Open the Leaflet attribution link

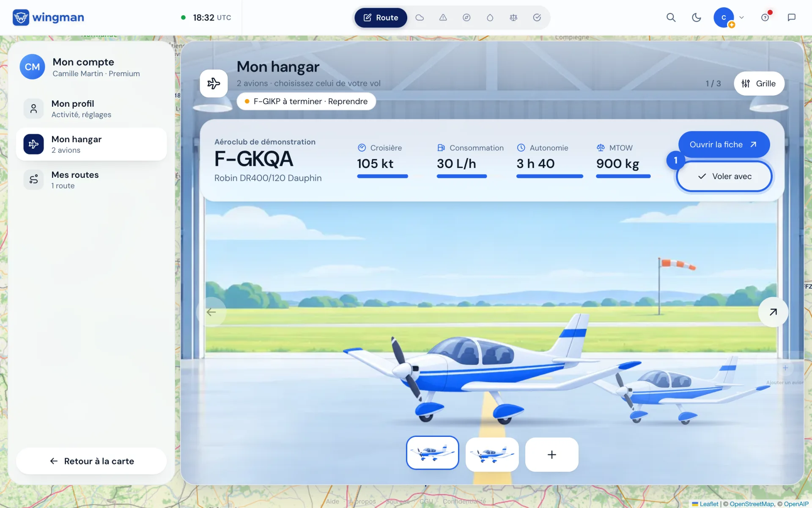click(705, 504)
